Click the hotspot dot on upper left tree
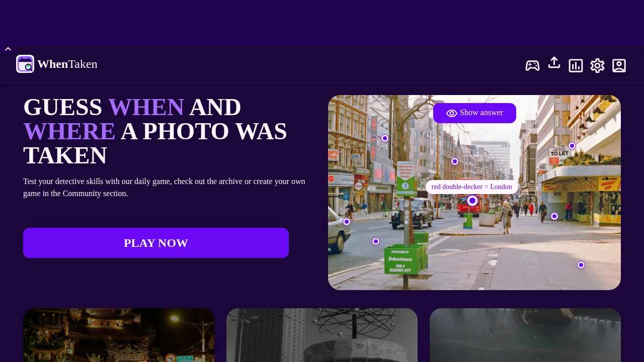This screenshot has height=362, width=644. 385,138
